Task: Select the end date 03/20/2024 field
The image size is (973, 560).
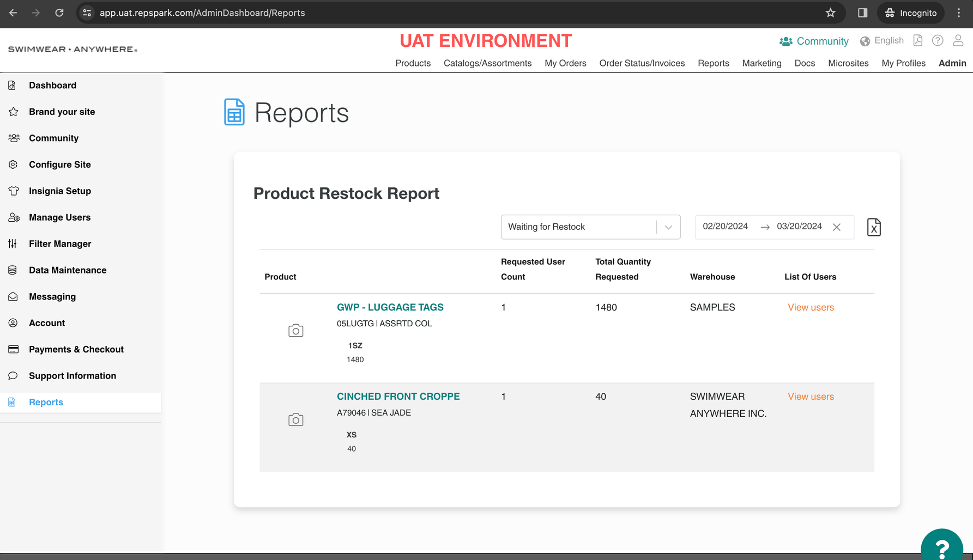Action: coord(799,226)
